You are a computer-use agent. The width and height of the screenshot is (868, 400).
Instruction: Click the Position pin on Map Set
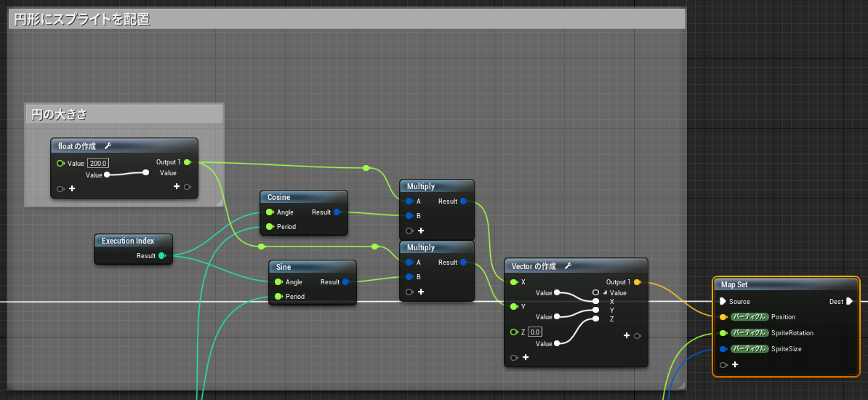coord(723,317)
